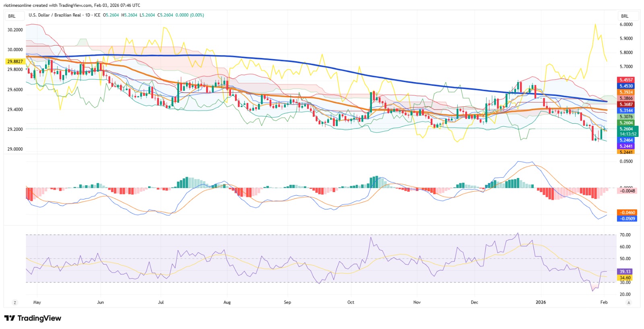Open the right BRL currency selector

[x=625, y=16]
